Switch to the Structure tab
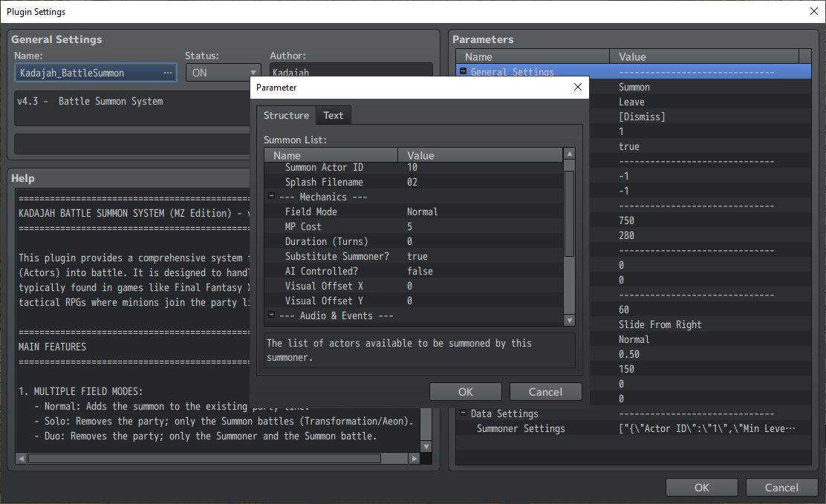826x504 pixels. 286,115
